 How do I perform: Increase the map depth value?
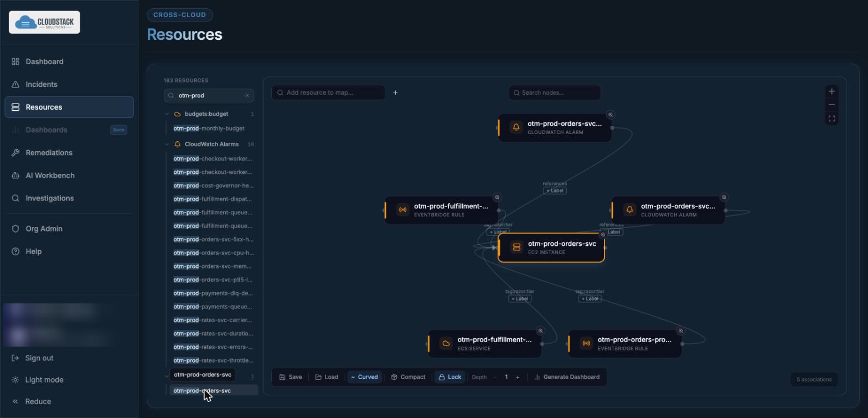[x=518, y=377]
